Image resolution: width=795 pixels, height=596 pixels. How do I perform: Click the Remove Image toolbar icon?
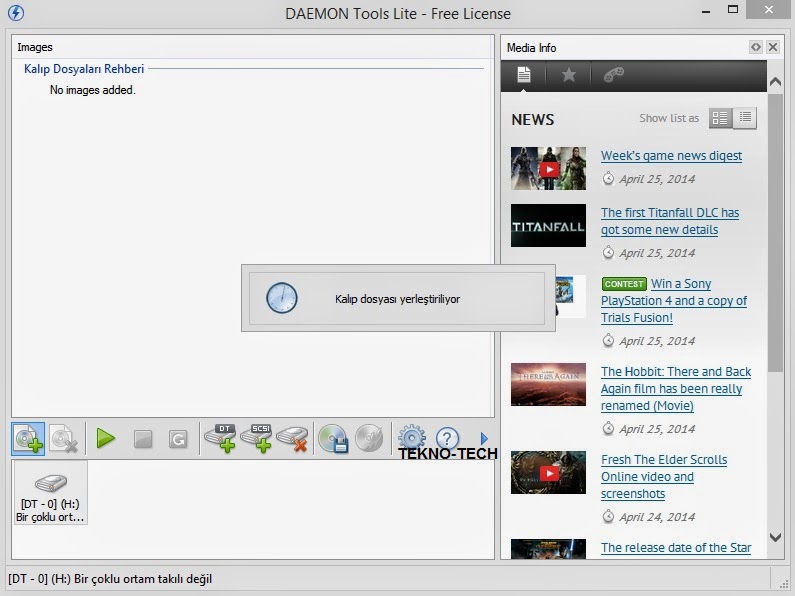point(64,439)
